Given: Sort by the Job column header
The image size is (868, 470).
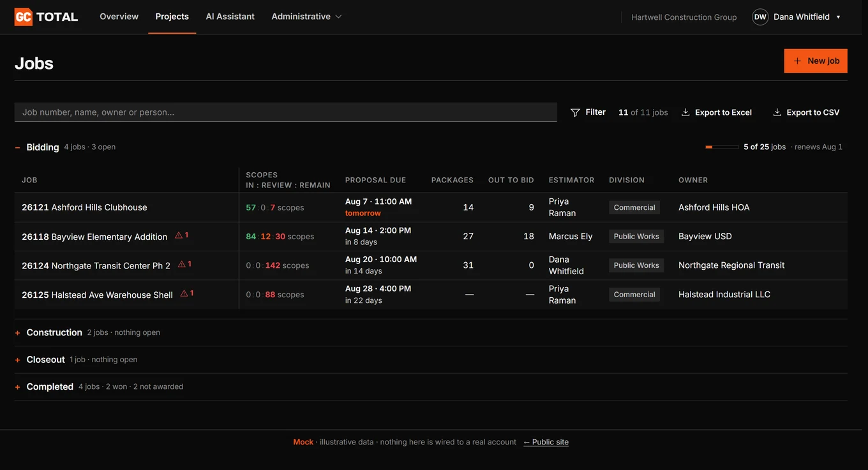Looking at the screenshot, I should point(29,180).
